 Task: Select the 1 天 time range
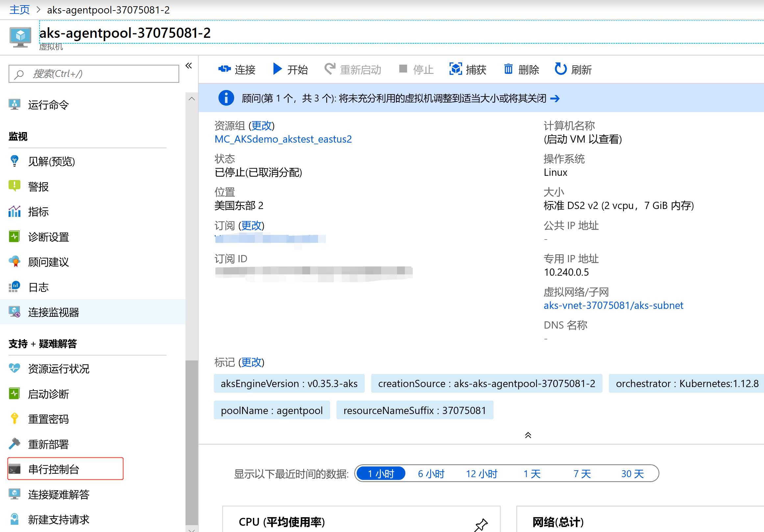coord(532,474)
